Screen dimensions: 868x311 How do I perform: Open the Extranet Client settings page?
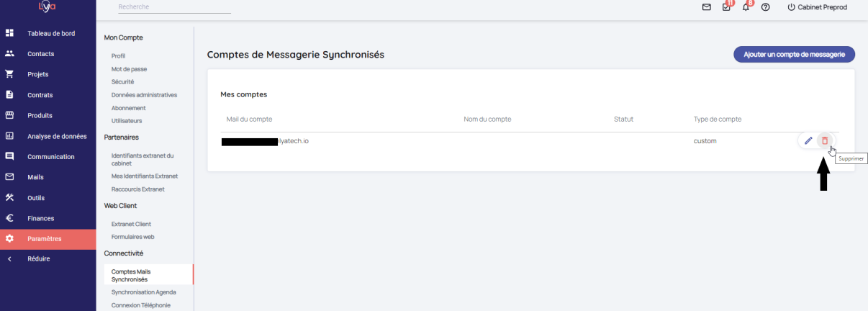pos(131,224)
